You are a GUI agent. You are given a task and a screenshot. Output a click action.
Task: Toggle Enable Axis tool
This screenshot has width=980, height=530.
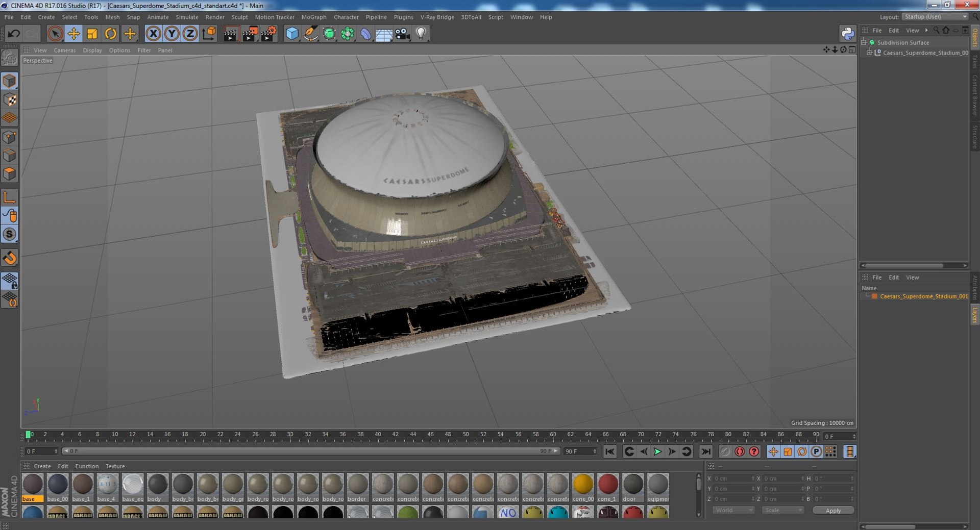[10, 197]
